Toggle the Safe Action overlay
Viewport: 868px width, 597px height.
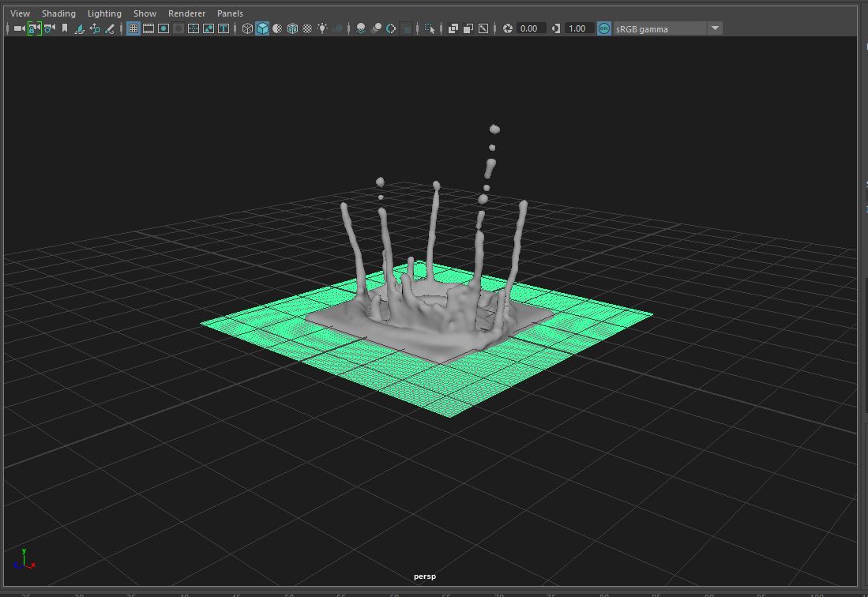(x=209, y=28)
